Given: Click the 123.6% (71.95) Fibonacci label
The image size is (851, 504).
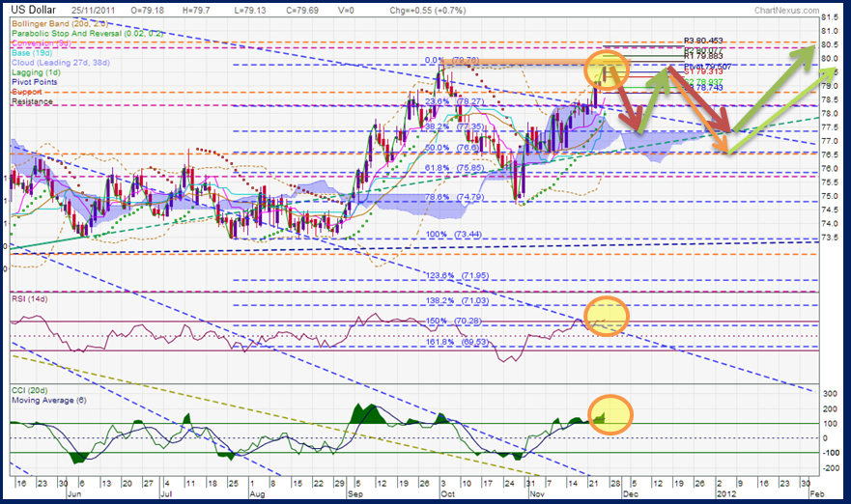Looking at the screenshot, I should coord(457,275).
